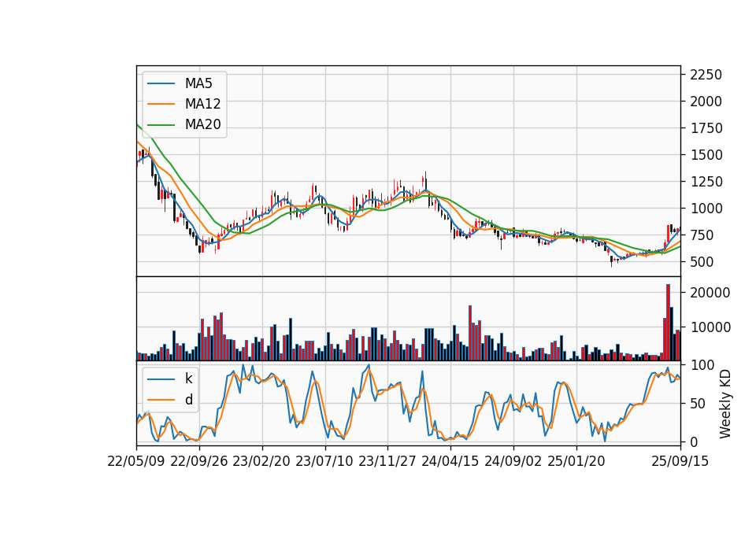This screenshot has width=756, height=543.
Task: Click the 1000 price axis label
Action: click(706, 209)
